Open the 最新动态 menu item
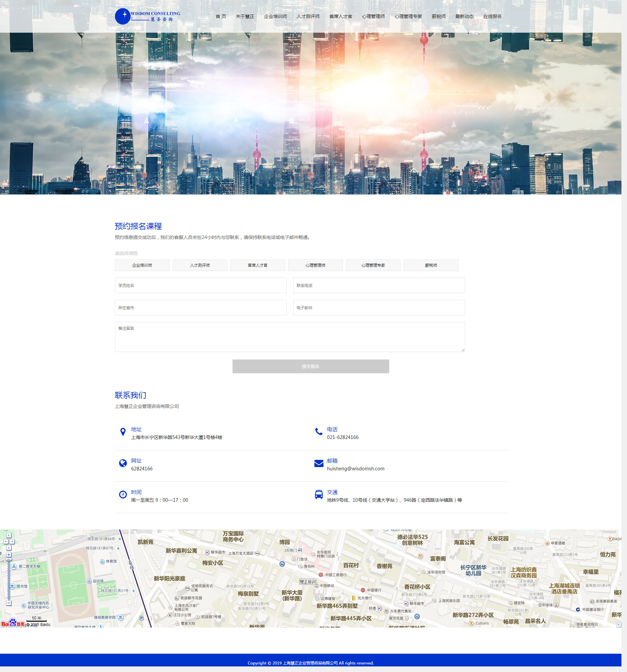The width and height of the screenshot is (627, 672). [x=464, y=17]
